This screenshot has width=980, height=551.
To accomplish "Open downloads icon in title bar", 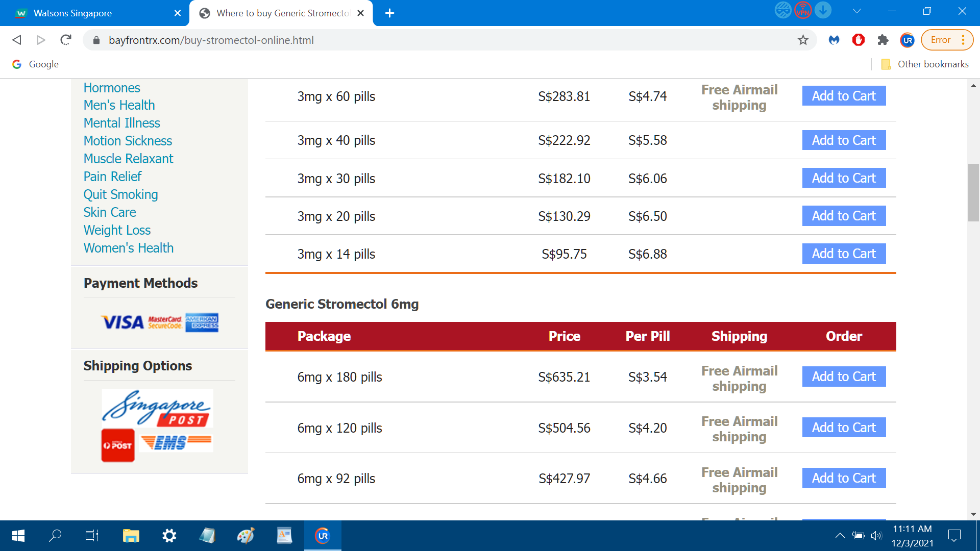I will pos(823,10).
